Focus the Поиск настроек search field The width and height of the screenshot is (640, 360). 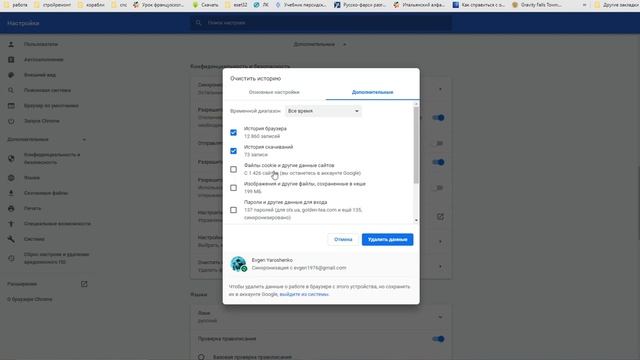(321, 23)
